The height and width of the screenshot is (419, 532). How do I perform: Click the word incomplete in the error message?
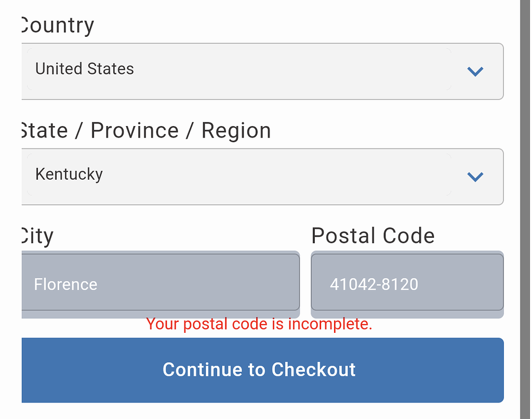[x=330, y=324]
